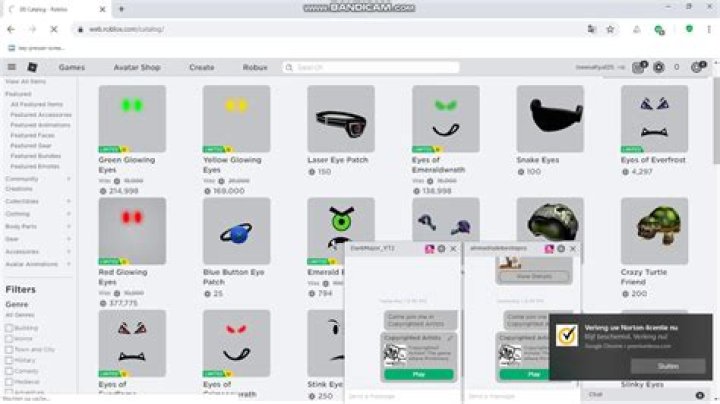Screen dimensions: 720x404
Task: Click the Roblox logo icon
Action: [32, 67]
